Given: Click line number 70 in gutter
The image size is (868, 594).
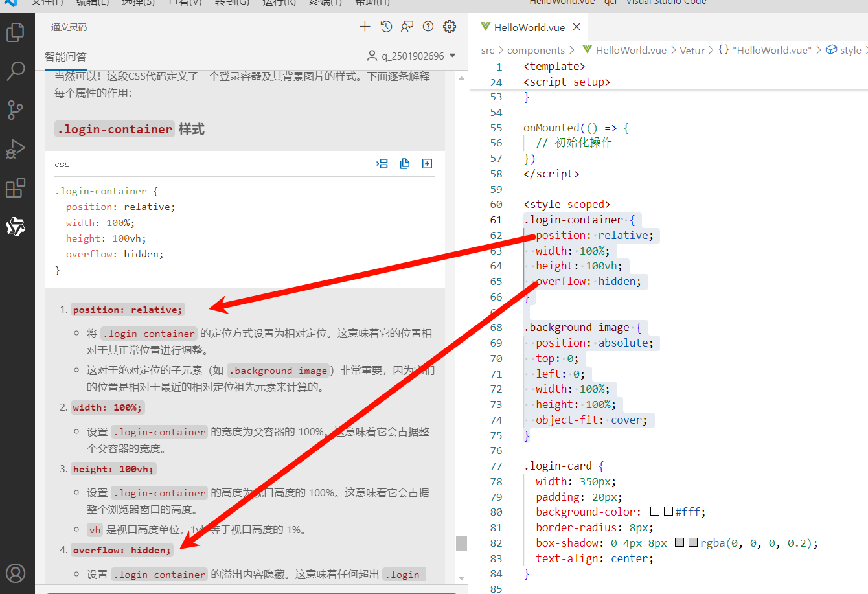Looking at the screenshot, I should pos(496,358).
